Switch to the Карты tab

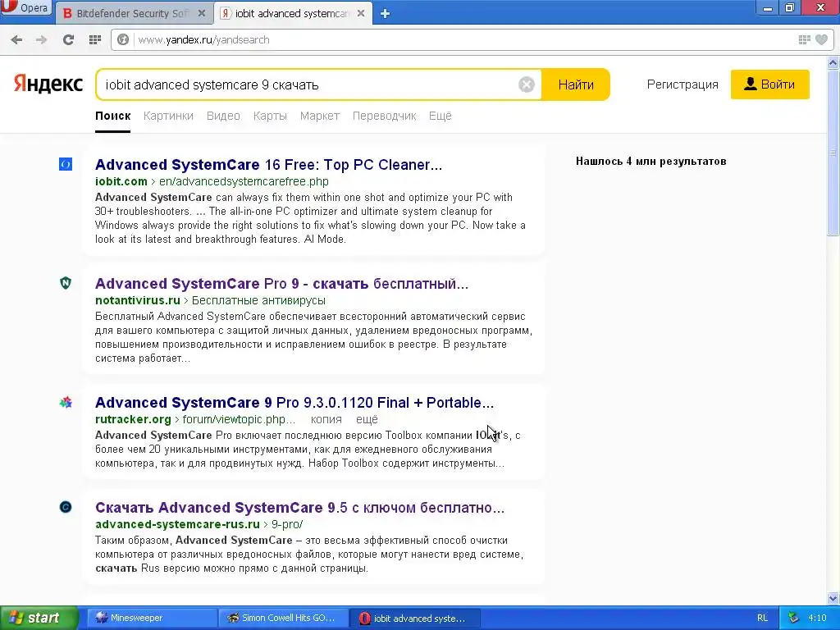coord(270,116)
